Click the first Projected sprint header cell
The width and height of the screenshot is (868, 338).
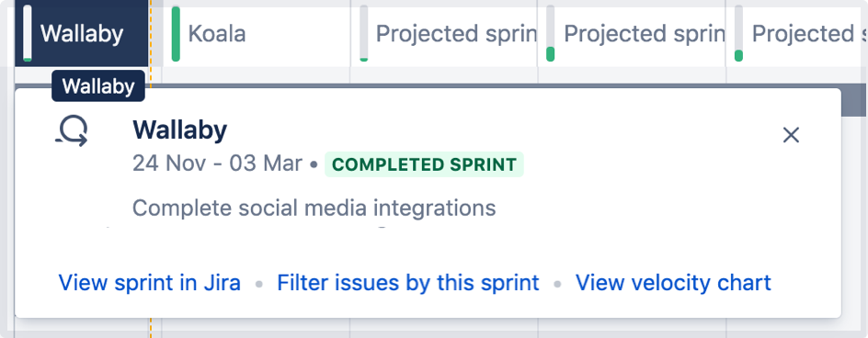[x=444, y=34]
